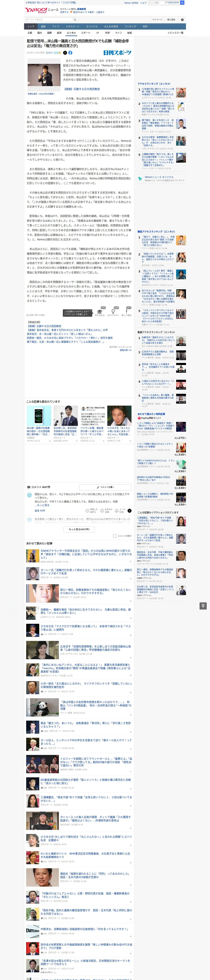Viewport: 210px width, 980px height.
Task: Open 返信 45件 replies
Action: pyautogui.click(x=40, y=511)
